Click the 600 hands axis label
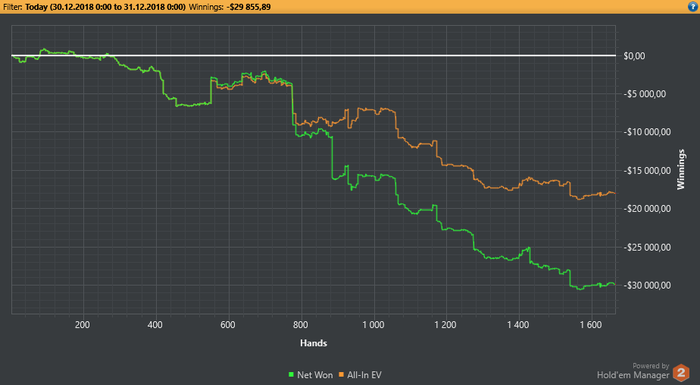700x385 pixels. pyautogui.click(x=228, y=325)
